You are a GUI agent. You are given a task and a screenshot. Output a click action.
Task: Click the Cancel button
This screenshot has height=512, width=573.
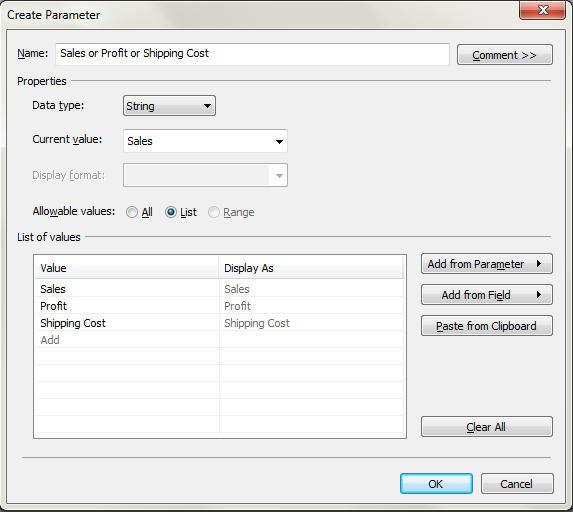[517, 484]
